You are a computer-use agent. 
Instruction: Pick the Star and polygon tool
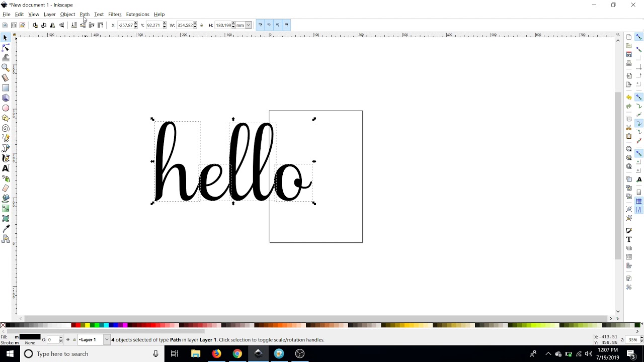6,118
